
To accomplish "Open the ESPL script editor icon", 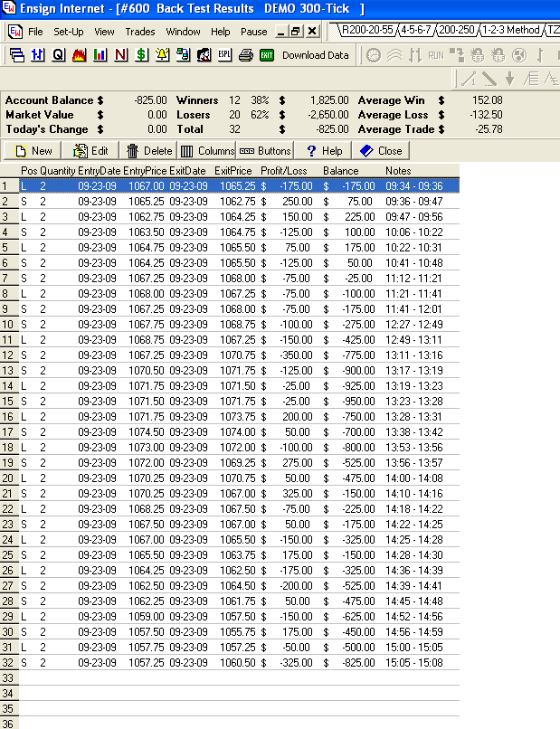I will click(224, 55).
